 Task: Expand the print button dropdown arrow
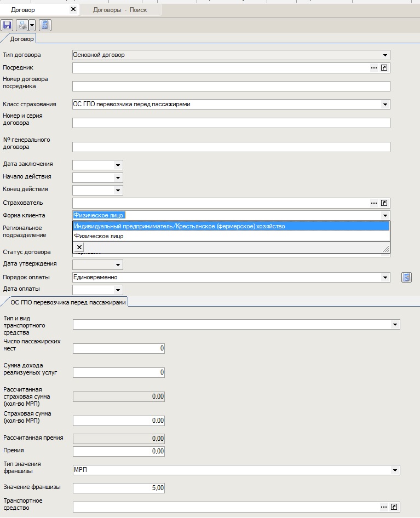32,25
